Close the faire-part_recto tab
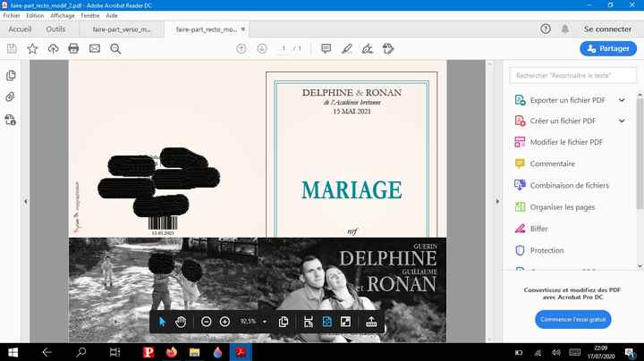Viewport: 644px width, 361px height. pos(243,29)
